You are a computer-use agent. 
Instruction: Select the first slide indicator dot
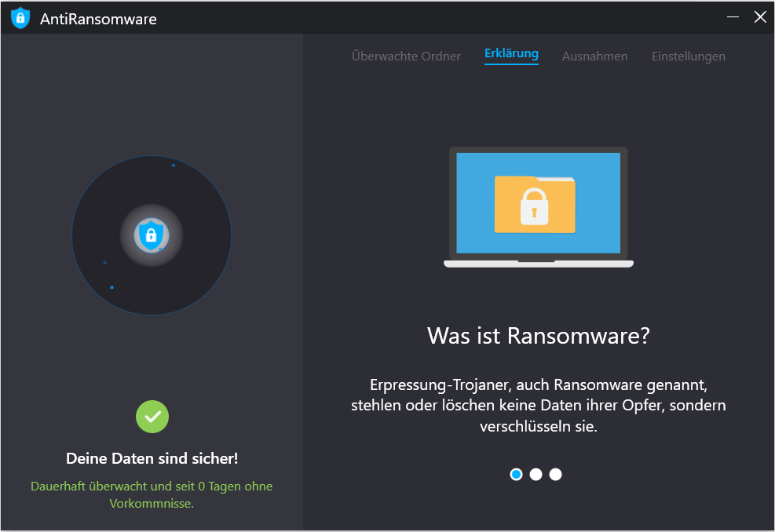pos(516,475)
